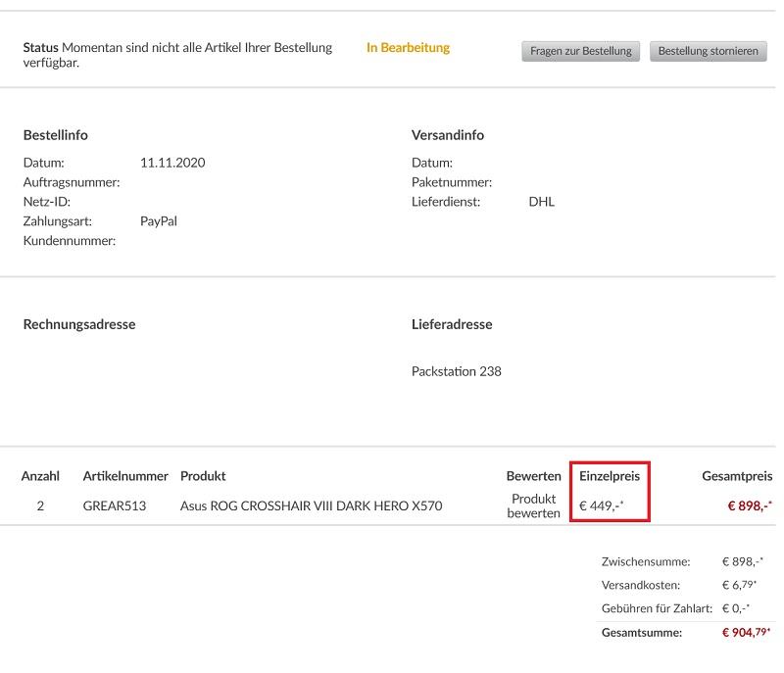Click the Fragen zur Bestellung button
784x673 pixels.
pyautogui.click(x=581, y=51)
